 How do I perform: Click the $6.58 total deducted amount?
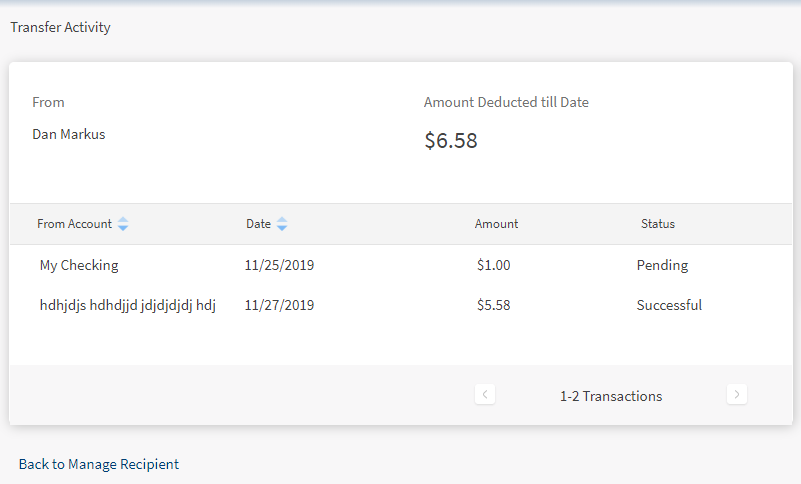(x=451, y=141)
